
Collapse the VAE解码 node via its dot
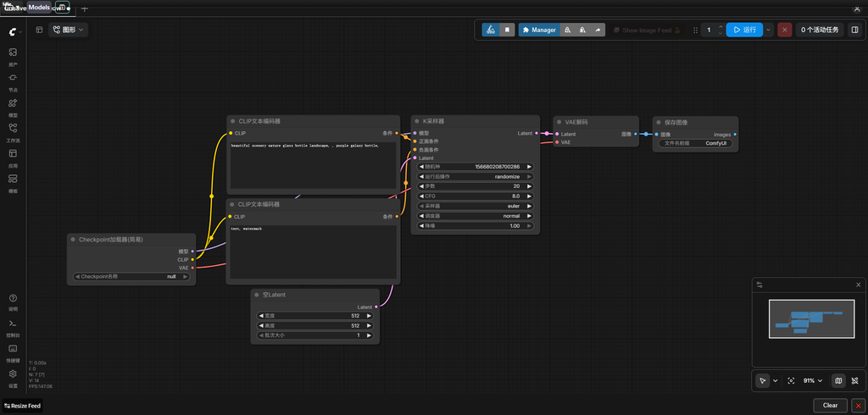coord(559,122)
